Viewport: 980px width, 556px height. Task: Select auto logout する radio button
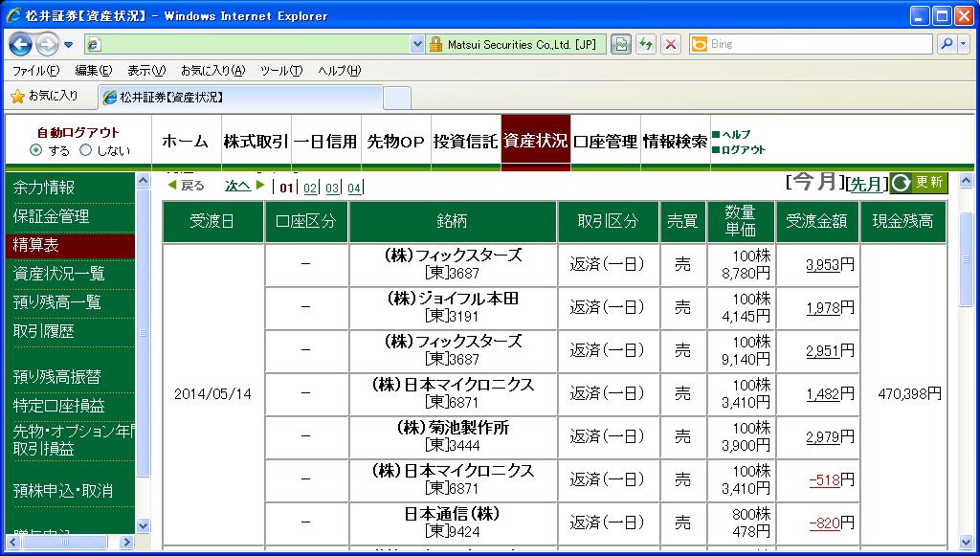pyautogui.click(x=36, y=150)
